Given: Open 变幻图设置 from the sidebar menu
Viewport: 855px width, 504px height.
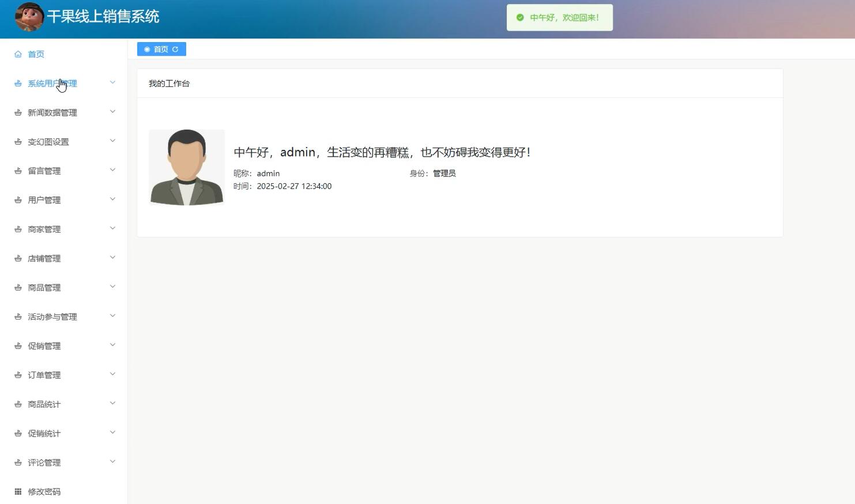Looking at the screenshot, I should [48, 141].
